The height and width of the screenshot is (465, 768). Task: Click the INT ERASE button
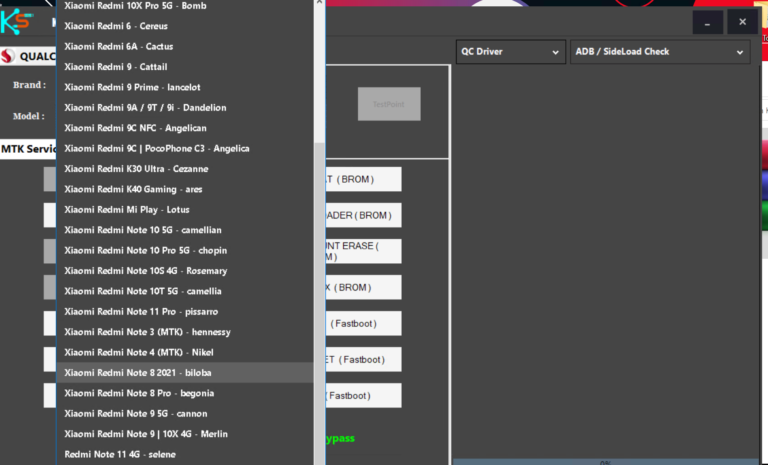click(x=363, y=251)
